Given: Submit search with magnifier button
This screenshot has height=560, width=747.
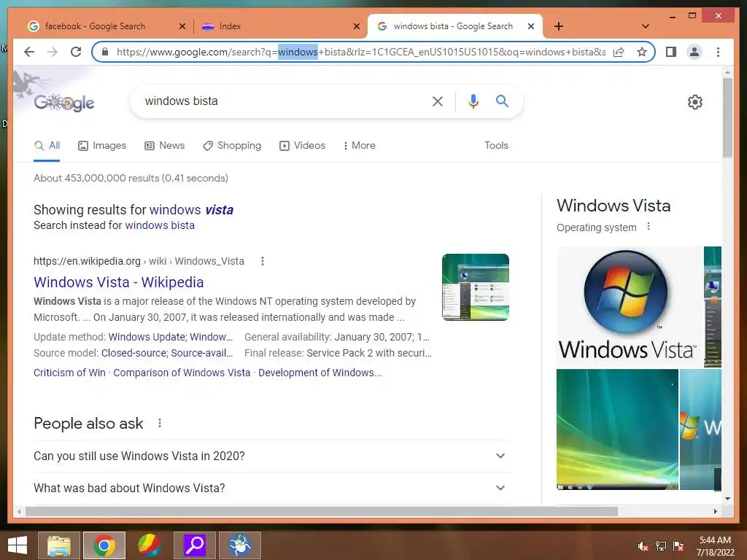Looking at the screenshot, I should (502, 101).
